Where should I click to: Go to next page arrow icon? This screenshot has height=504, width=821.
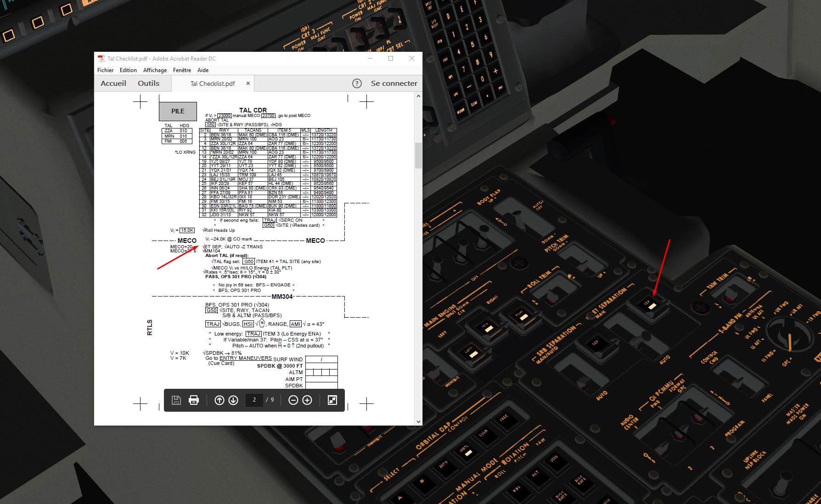pyautogui.click(x=233, y=400)
